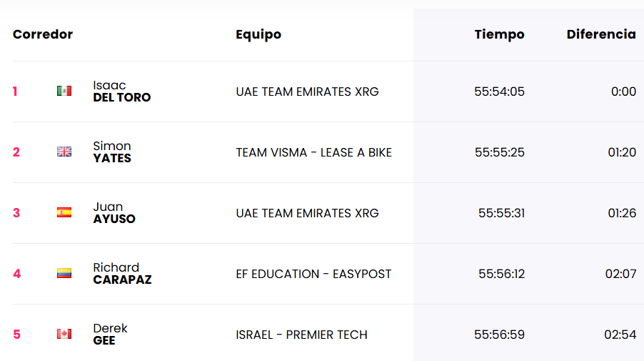Select Derek GEE in standings
This screenshot has width=644, height=361.
110,335
